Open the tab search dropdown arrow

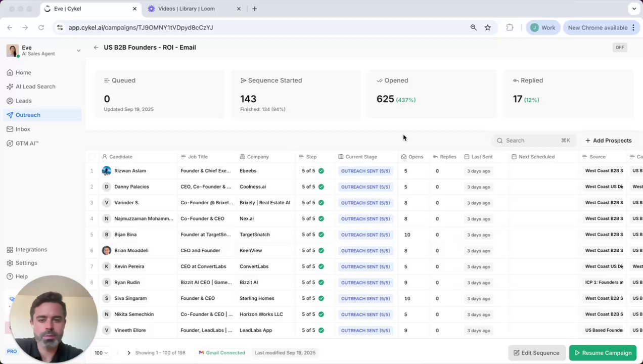634,9
